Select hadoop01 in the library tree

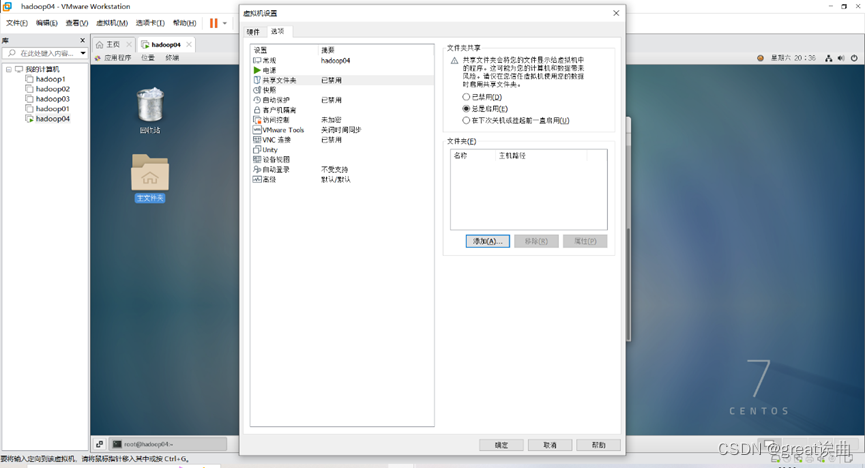point(52,109)
